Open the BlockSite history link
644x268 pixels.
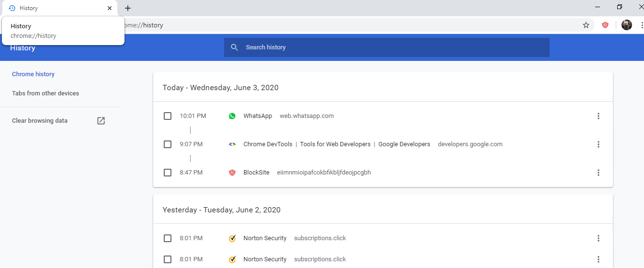(x=256, y=173)
